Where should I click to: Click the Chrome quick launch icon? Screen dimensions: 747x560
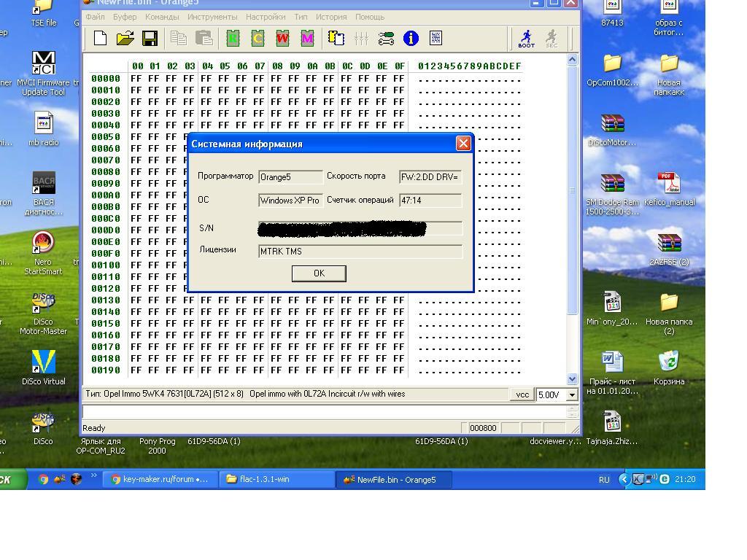[43, 480]
